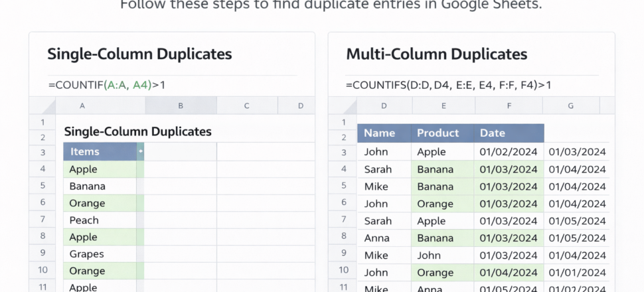Select the Anna cell in row 8
The image size is (644, 292).
(384, 238)
